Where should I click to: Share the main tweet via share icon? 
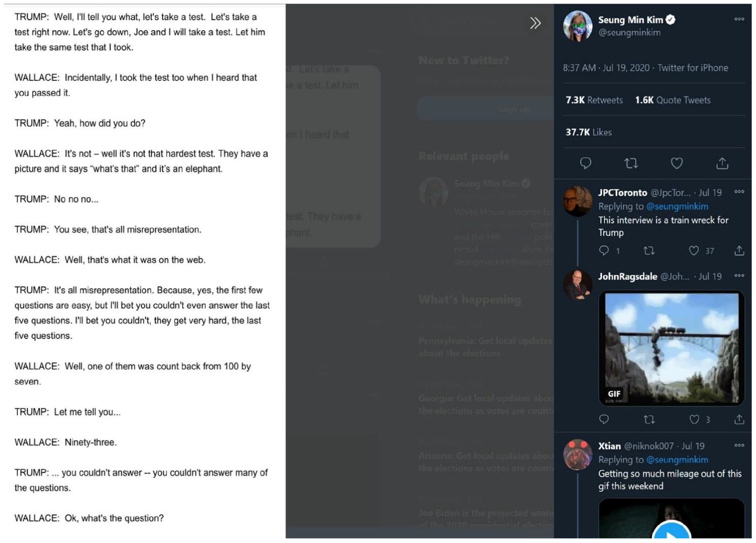click(722, 163)
